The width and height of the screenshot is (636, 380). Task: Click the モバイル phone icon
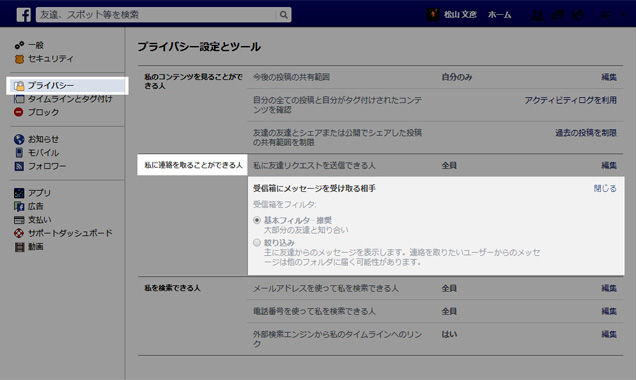[19, 152]
